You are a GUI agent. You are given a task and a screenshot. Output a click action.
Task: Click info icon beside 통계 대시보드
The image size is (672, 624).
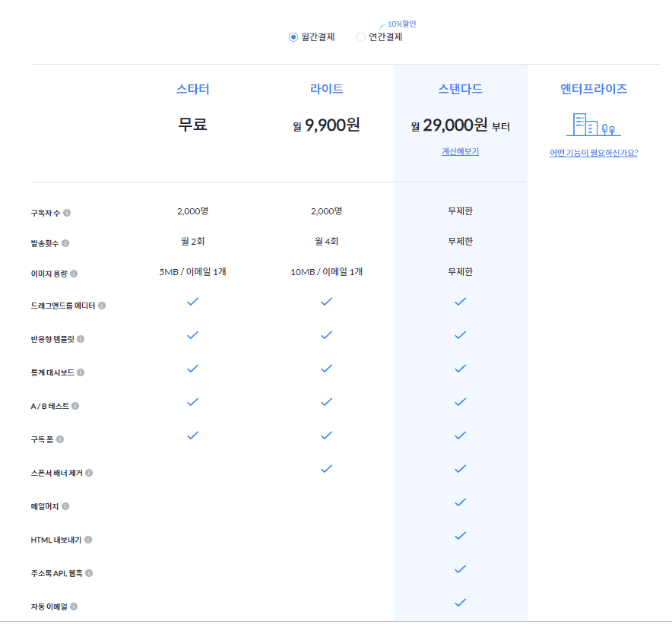pos(81,372)
